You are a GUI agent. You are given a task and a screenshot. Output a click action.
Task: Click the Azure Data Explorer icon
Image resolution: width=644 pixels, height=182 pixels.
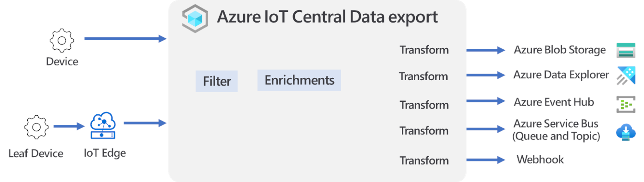pyautogui.click(x=626, y=76)
